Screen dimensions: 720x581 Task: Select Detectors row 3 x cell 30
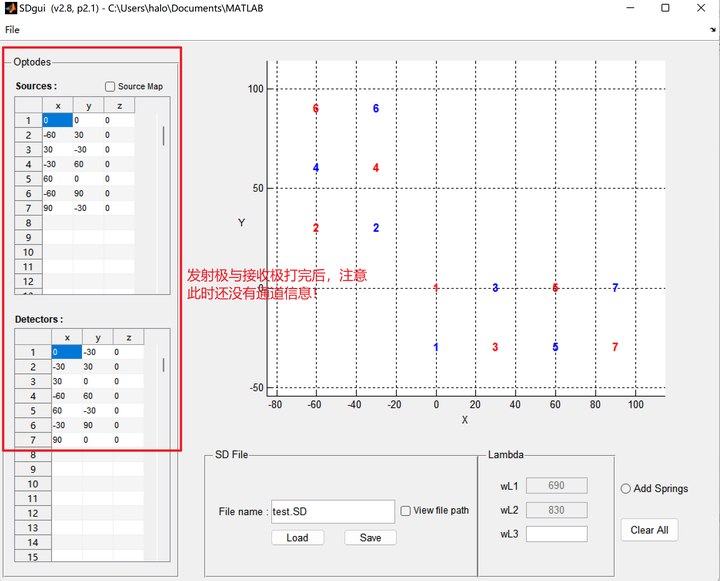click(x=67, y=382)
